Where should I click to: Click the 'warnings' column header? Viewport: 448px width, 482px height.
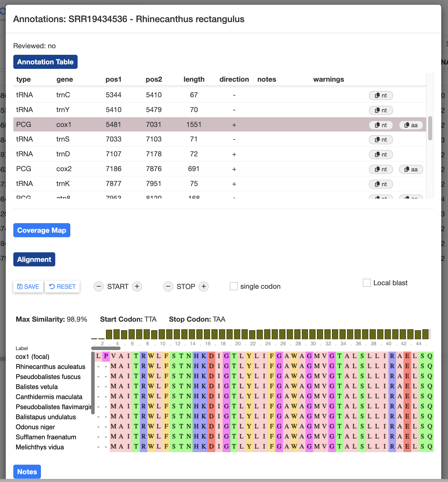click(328, 79)
